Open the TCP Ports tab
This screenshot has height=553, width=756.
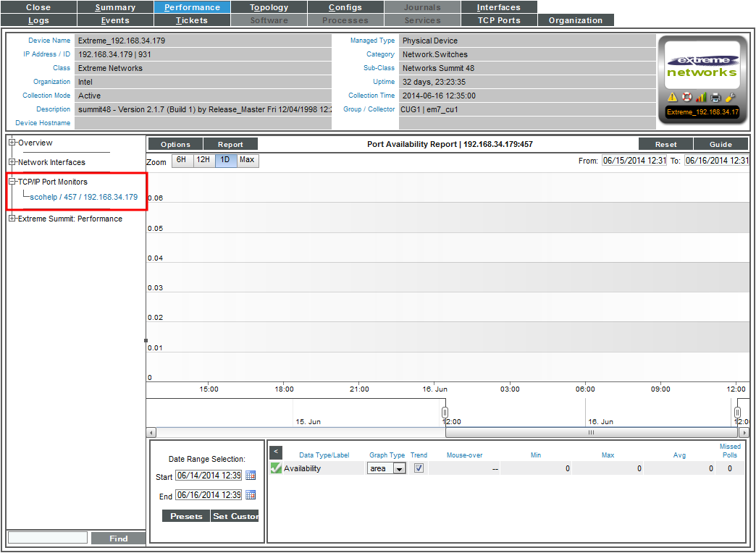(x=499, y=20)
